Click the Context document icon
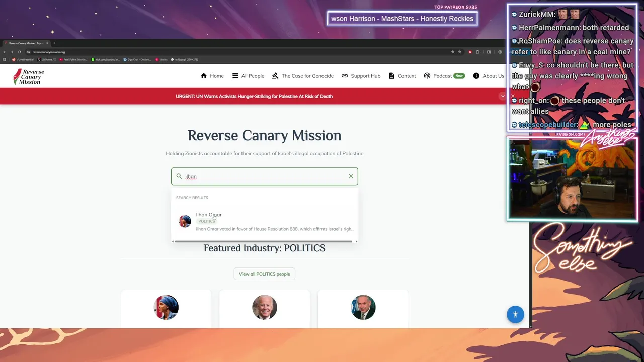 pyautogui.click(x=391, y=76)
